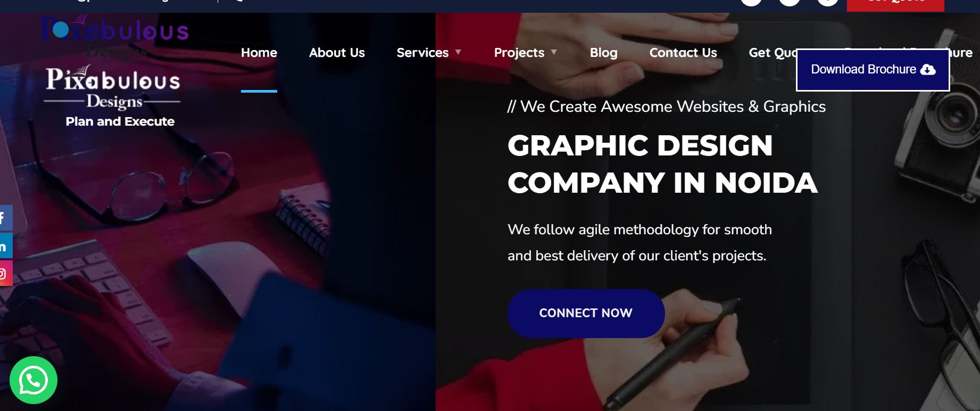This screenshot has width=980, height=411.
Task: Click the red Get Quote button at top
Action: tap(895, 4)
